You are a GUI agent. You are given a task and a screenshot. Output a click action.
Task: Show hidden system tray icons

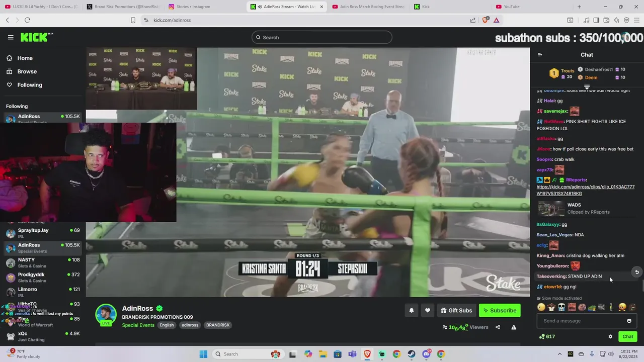click(559, 354)
